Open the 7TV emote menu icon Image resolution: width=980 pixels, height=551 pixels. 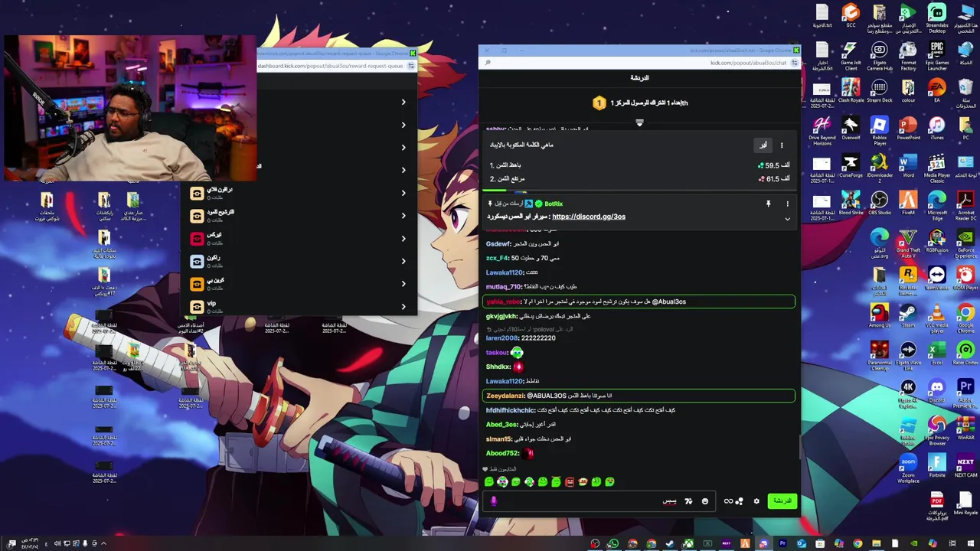(688, 501)
